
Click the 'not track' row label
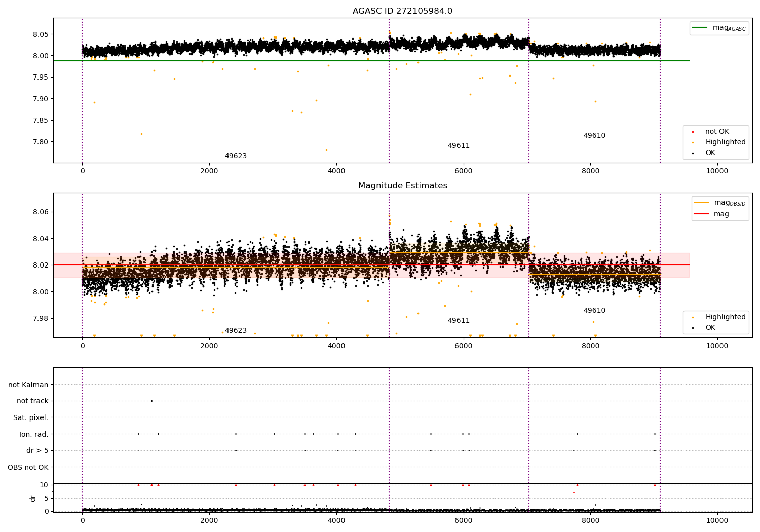click(32, 401)
